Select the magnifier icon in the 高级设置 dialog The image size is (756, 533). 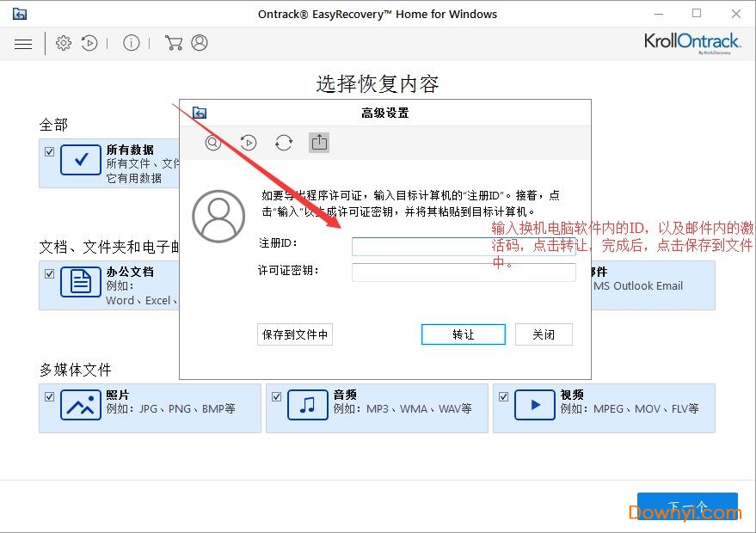point(212,143)
